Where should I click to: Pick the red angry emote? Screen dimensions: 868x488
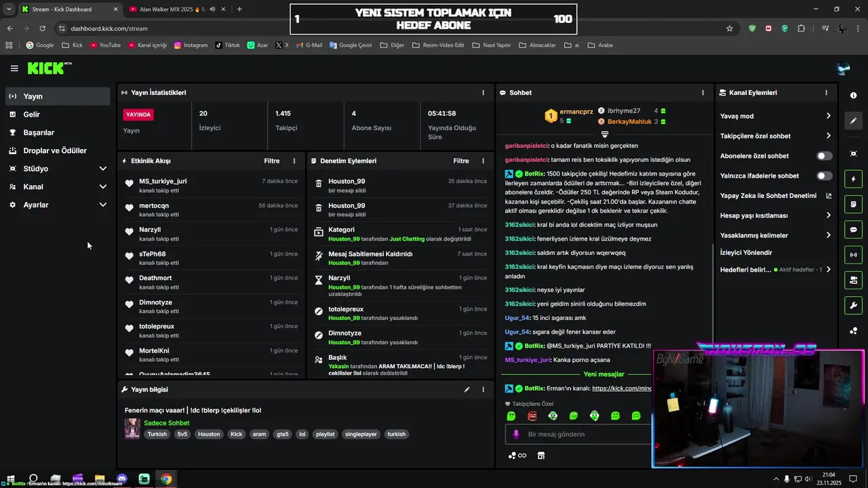532,415
